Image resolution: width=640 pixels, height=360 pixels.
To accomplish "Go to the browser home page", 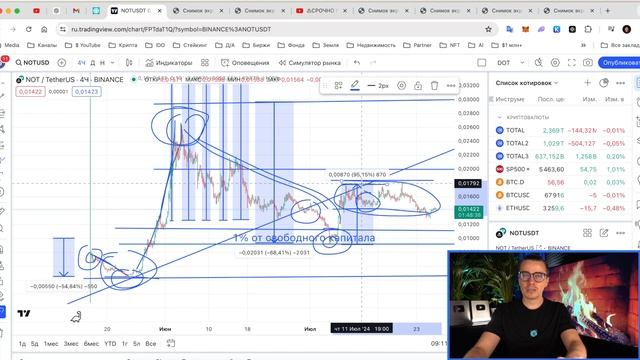I will (x=44, y=29).
